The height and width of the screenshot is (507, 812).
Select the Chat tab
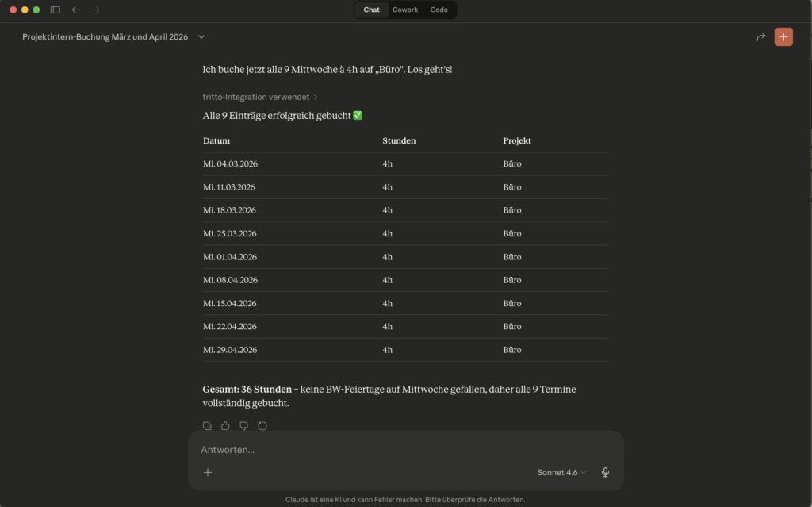(x=371, y=10)
